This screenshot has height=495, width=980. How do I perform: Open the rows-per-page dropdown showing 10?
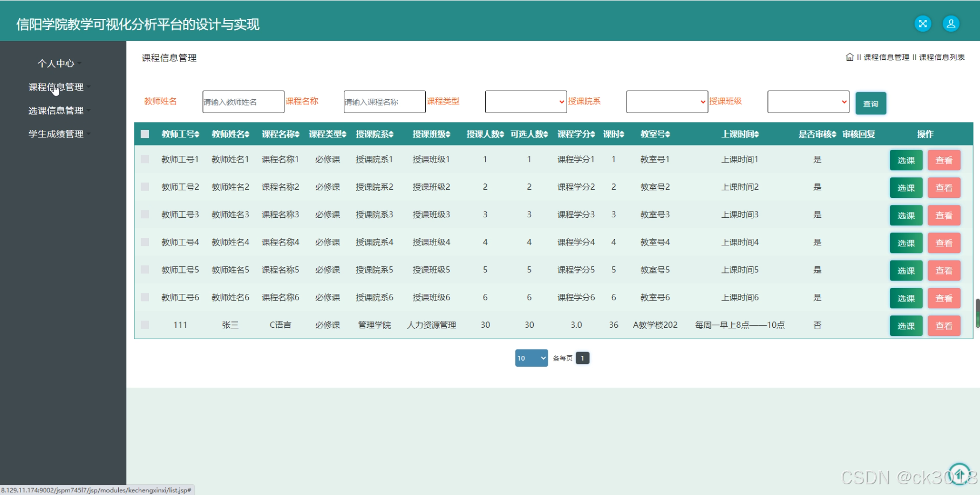(x=532, y=358)
